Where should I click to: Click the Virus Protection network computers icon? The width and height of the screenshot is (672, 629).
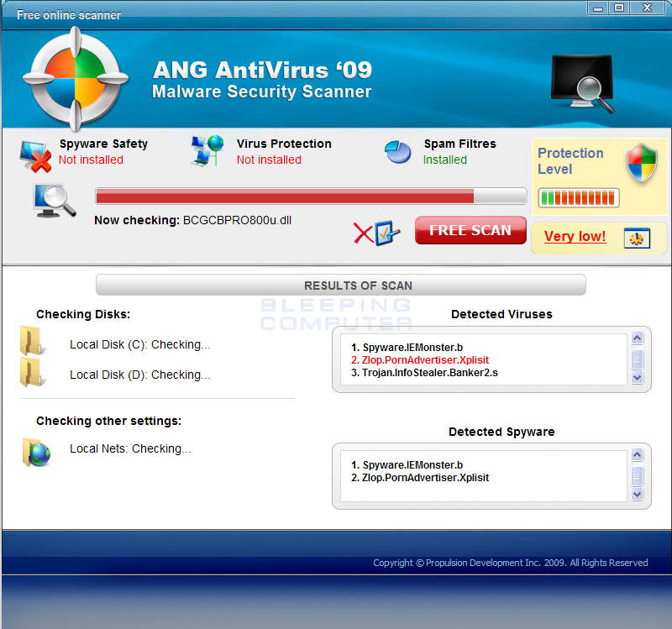pos(207,150)
